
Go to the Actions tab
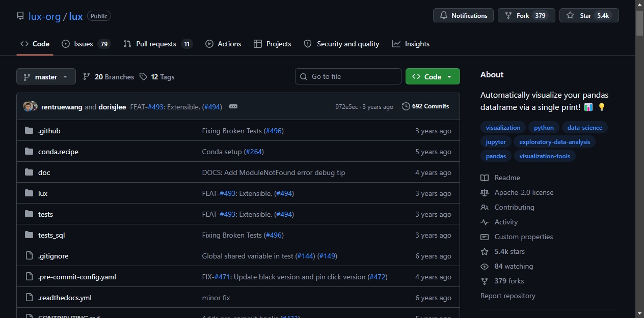tap(223, 44)
